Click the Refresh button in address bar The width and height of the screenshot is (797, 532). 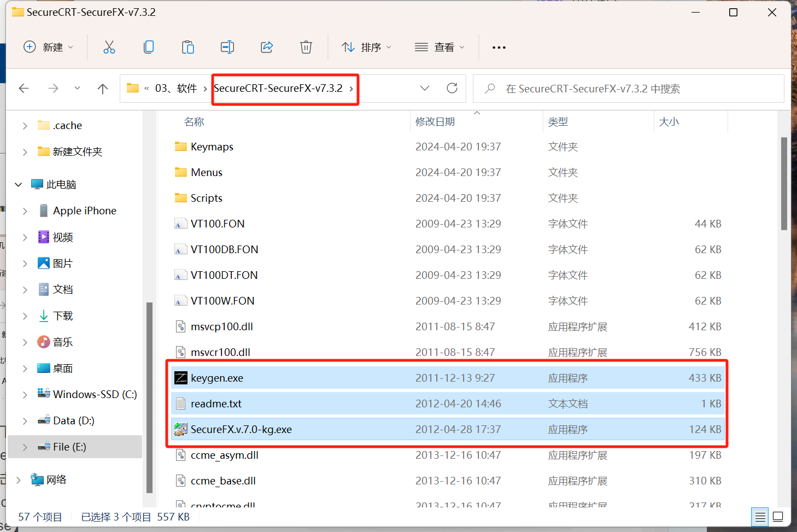[452, 88]
